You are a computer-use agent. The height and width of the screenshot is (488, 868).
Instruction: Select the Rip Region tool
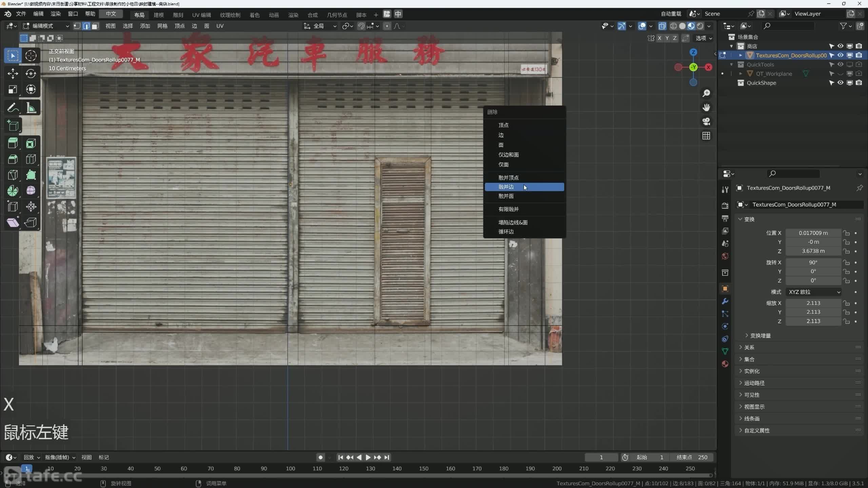pyautogui.click(x=31, y=222)
